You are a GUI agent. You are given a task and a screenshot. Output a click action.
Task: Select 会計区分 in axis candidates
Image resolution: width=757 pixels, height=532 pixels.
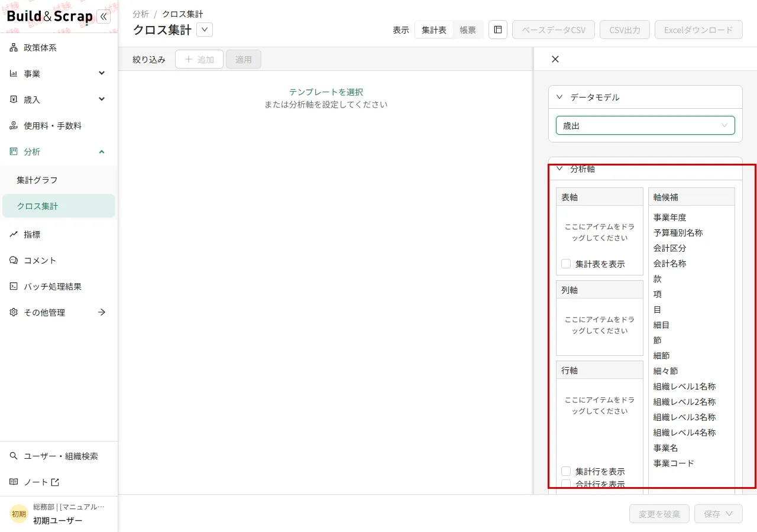click(x=670, y=248)
